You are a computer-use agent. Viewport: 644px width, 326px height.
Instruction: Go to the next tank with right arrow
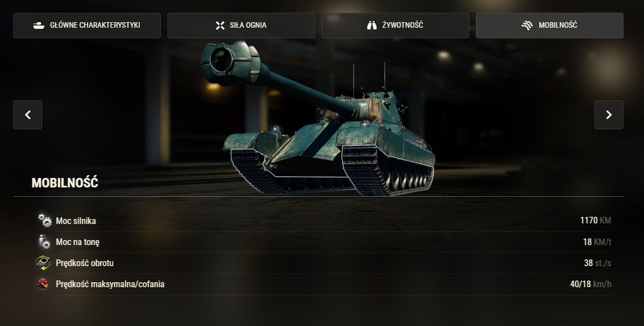tap(608, 115)
